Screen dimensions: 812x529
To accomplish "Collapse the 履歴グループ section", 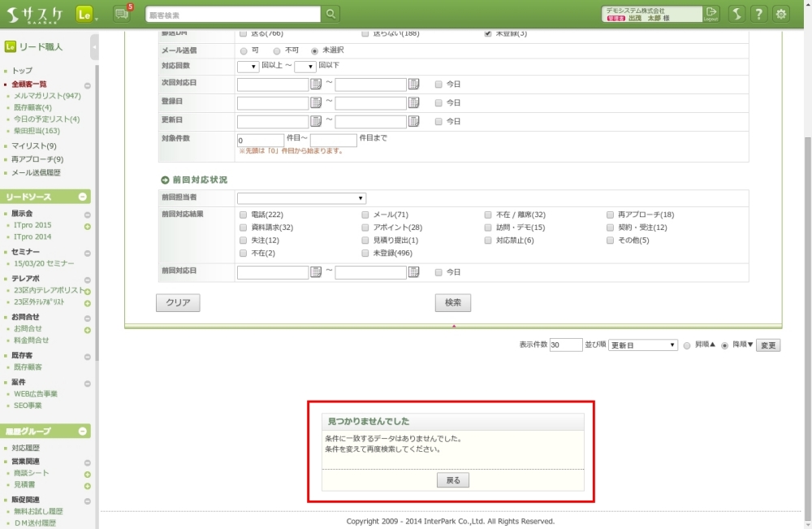I will tap(82, 431).
